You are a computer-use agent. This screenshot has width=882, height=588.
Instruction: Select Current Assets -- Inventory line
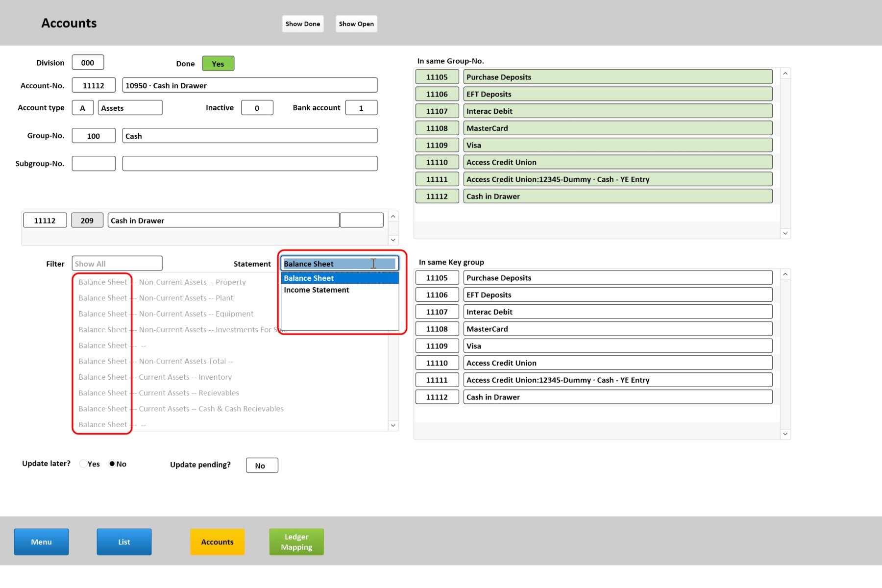click(x=155, y=377)
